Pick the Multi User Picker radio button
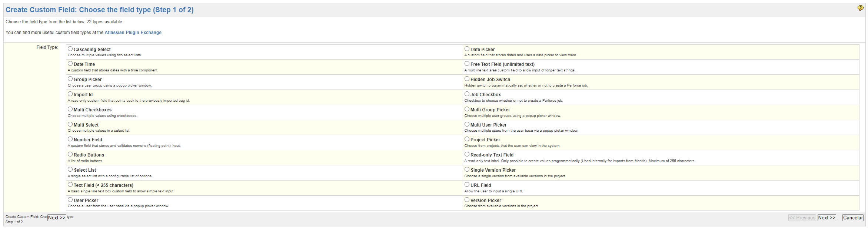Screen dimensions: 868x229 pos(467,124)
